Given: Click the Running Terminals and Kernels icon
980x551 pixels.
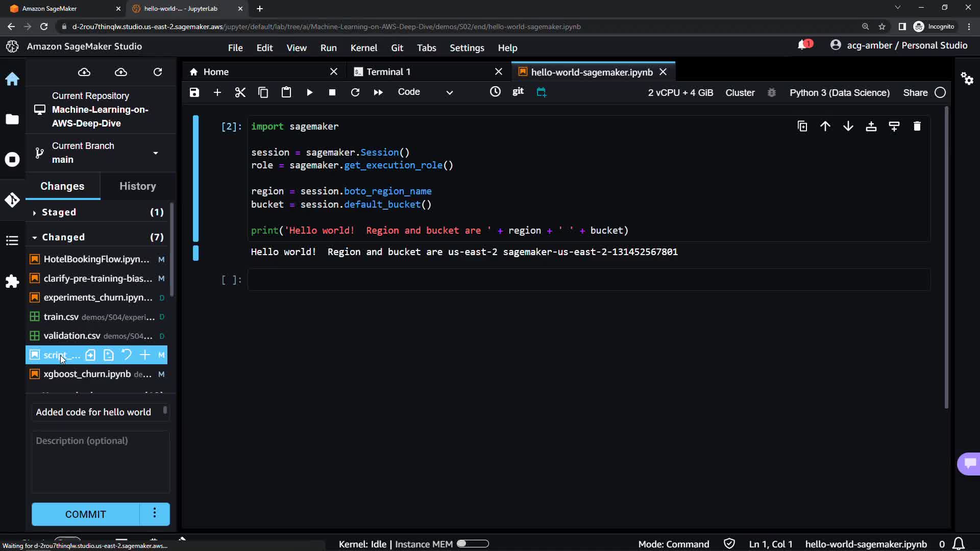Looking at the screenshot, I should pyautogui.click(x=12, y=160).
